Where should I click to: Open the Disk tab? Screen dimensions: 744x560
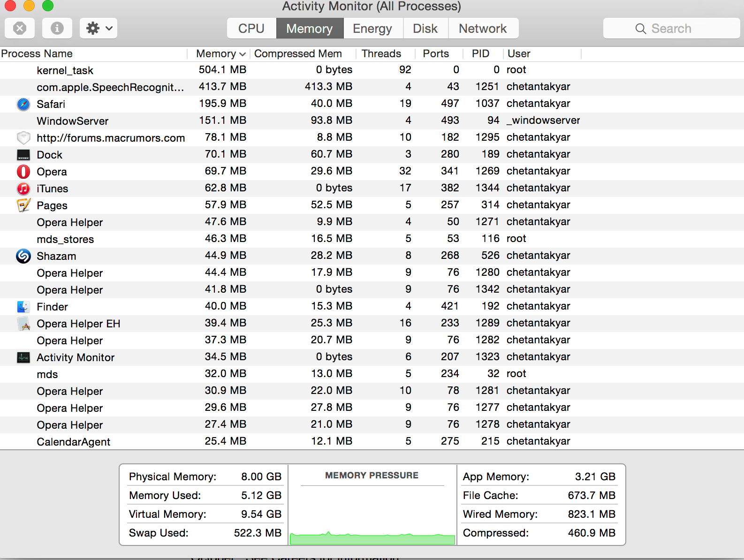tap(425, 29)
